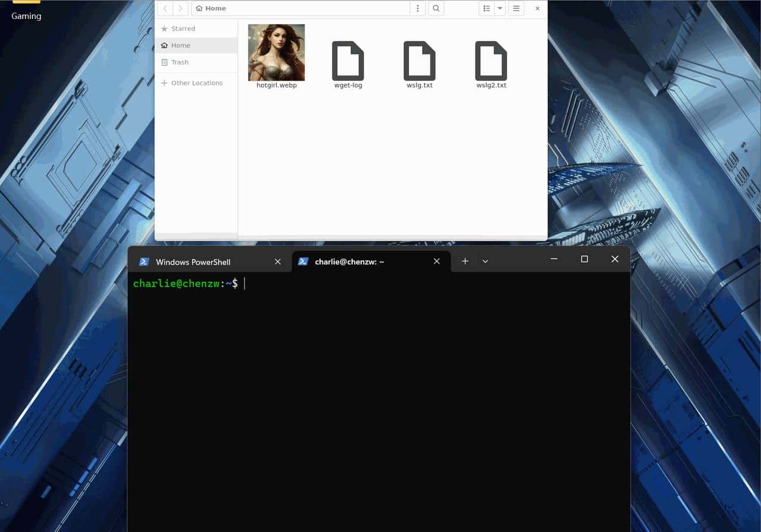Toggle list view in the file manager
The width and height of the screenshot is (761, 532).
coord(485,8)
